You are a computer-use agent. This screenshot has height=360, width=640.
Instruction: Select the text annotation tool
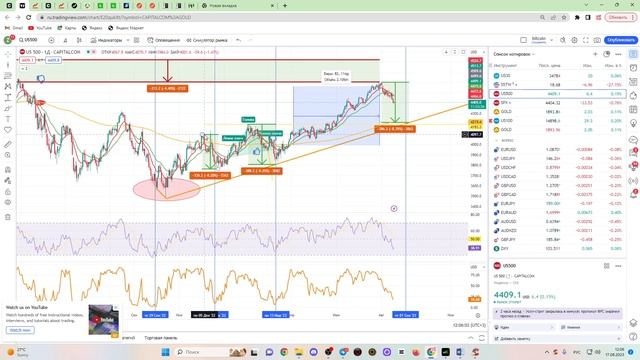tap(8, 119)
